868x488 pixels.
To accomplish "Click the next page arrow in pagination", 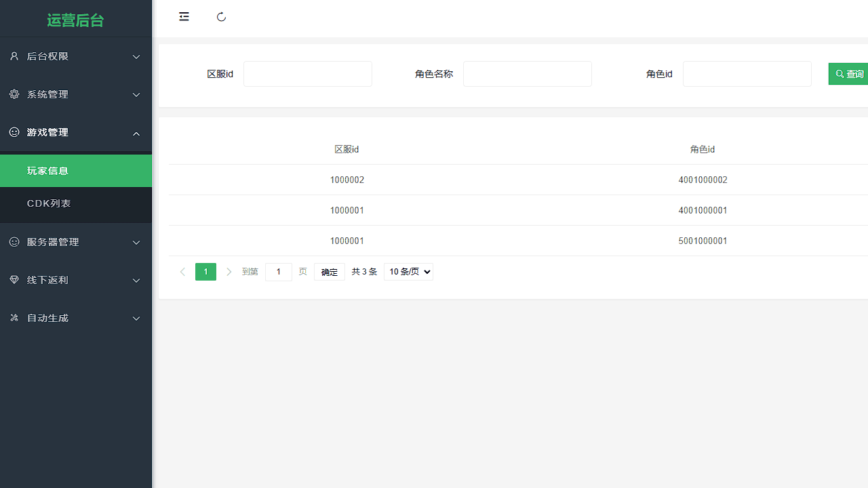I will (229, 271).
